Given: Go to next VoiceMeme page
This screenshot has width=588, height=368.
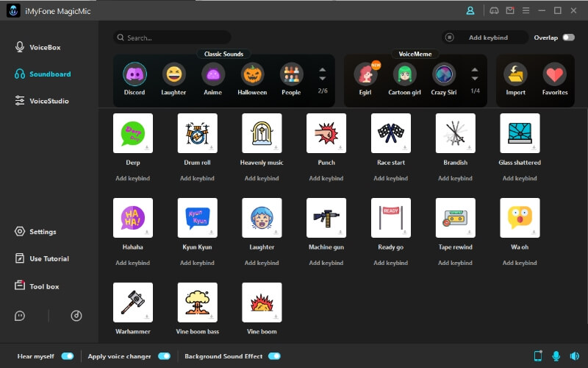Looking at the screenshot, I should (475, 79).
